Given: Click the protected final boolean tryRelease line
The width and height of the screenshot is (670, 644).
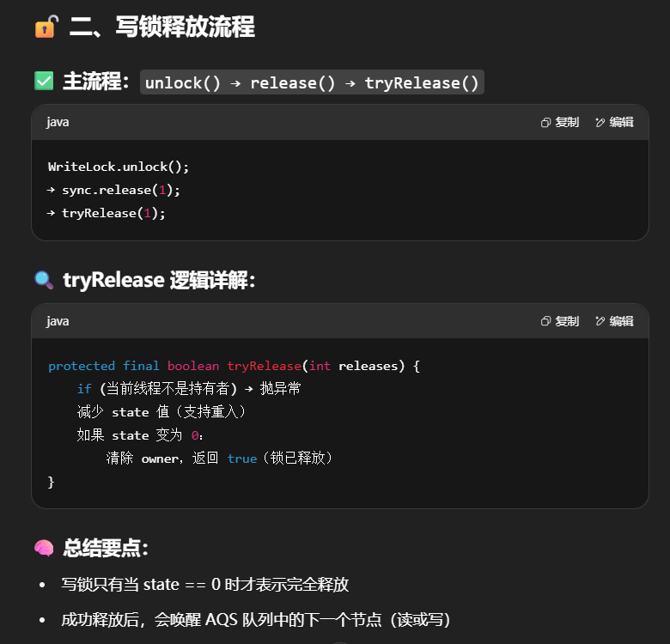Looking at the screenshot, I should [x=234, y=366].
